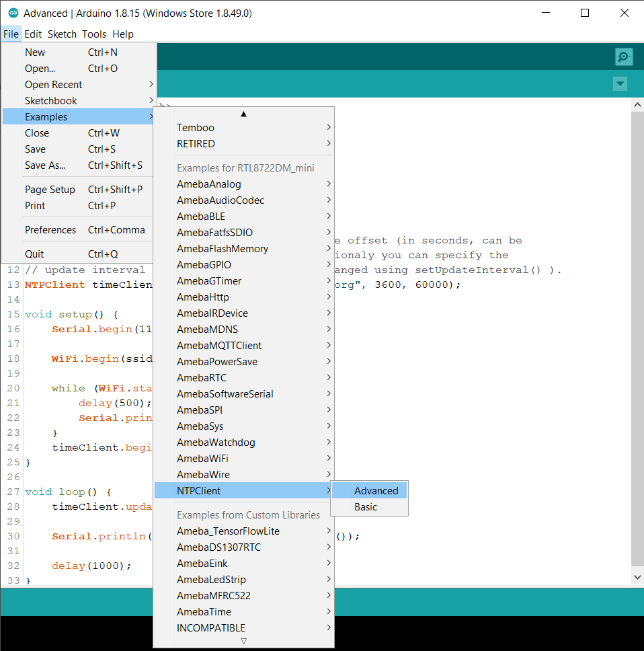This screenshot has height=651, width=644.
Task: Open the AmebaEink examples submenu
Action: 243,564
